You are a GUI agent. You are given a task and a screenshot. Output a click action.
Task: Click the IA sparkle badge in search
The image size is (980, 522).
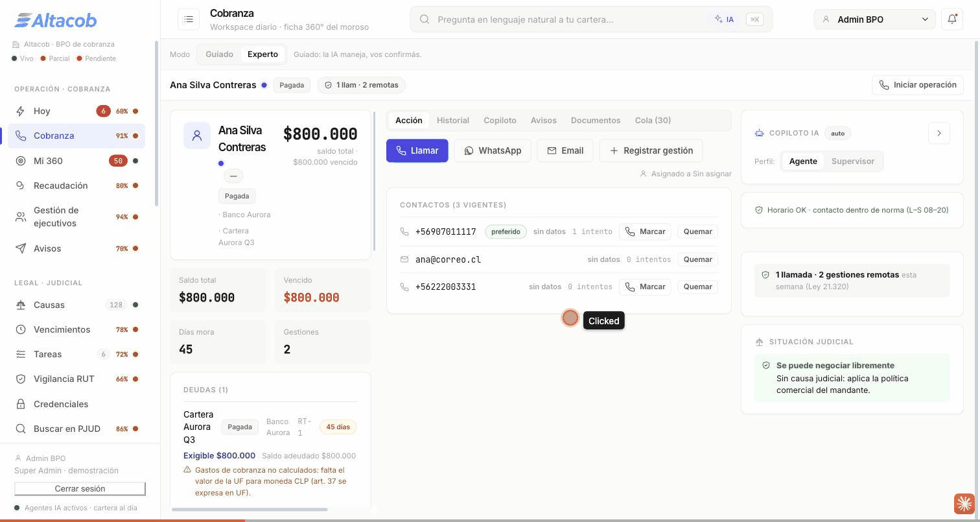[724, 19]
